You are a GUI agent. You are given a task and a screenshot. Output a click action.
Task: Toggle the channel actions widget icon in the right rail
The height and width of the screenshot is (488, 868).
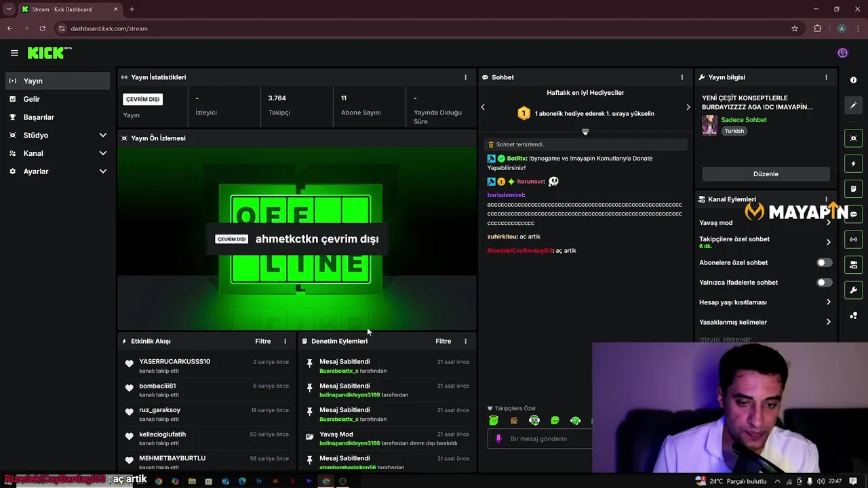click(853, 264)
